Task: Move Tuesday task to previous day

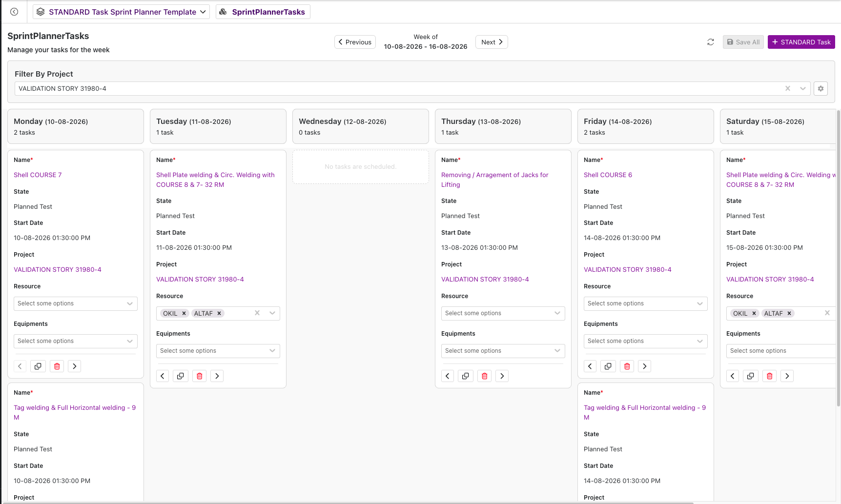Action: point(163,376)
